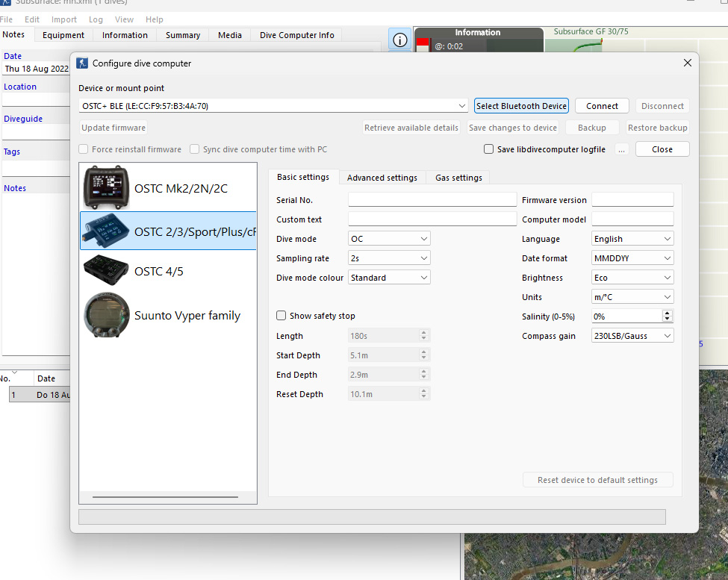Open the Gas settings tab

click(x=458, y=178)
